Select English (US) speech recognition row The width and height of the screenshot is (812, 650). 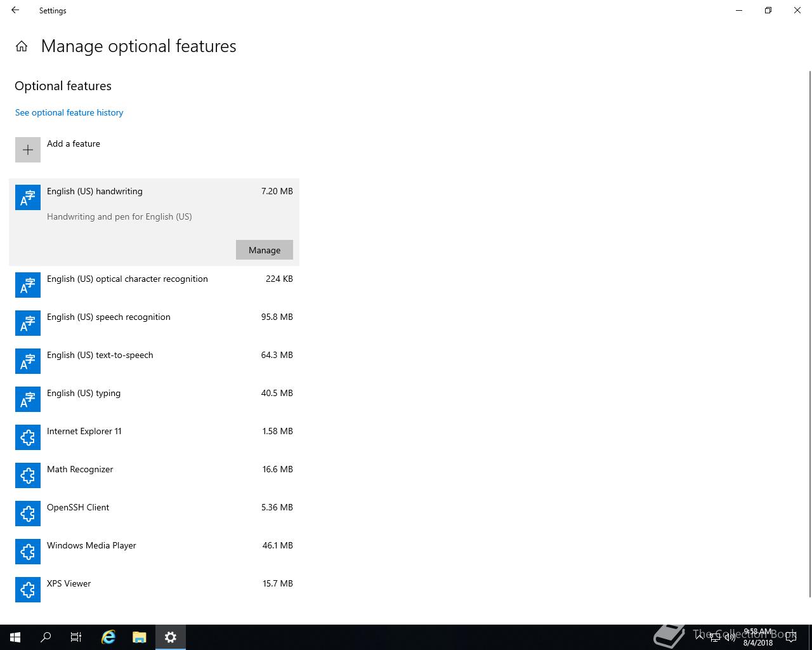(154, 323)
